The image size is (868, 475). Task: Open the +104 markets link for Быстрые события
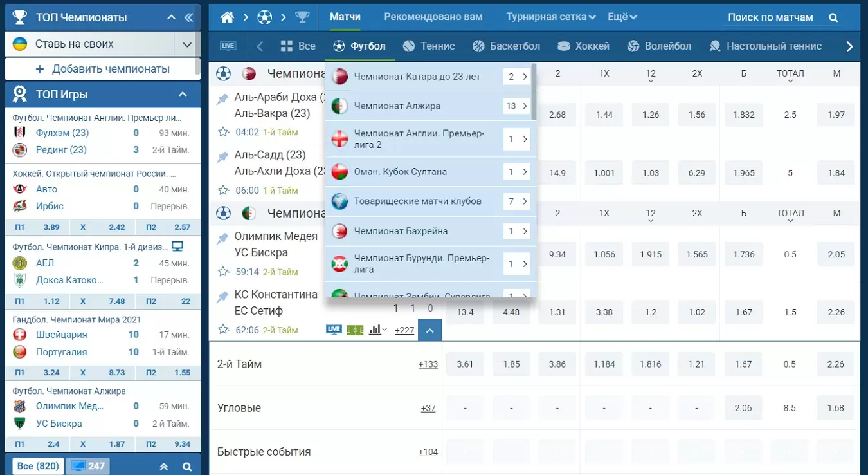[428, 452]
